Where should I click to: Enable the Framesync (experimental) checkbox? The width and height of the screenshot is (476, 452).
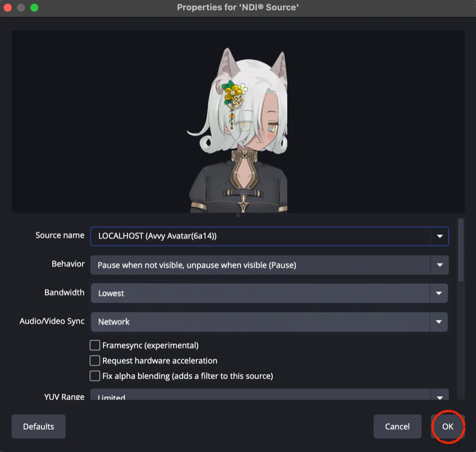point(95,346)
